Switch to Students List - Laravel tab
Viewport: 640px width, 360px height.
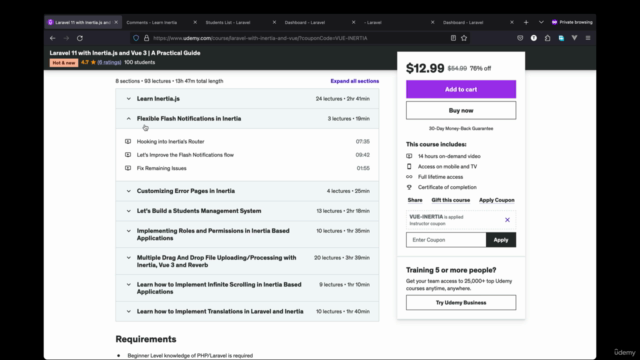tap(236, 22)
